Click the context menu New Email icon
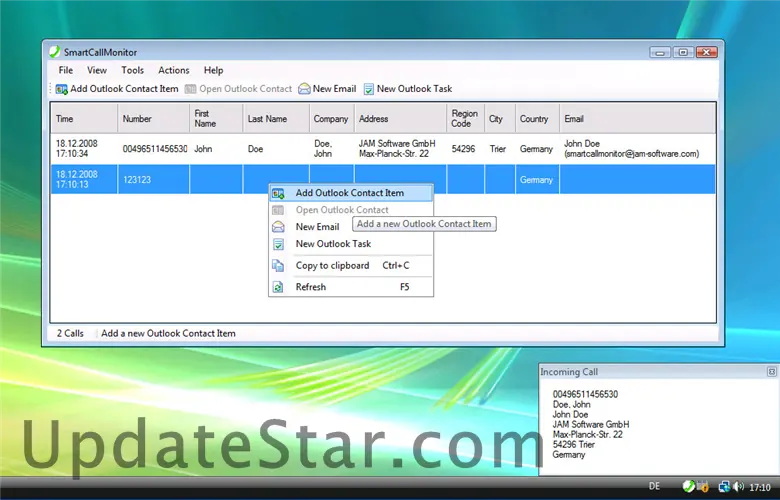This screenshot has height=500, width=780. pos(278,227)
